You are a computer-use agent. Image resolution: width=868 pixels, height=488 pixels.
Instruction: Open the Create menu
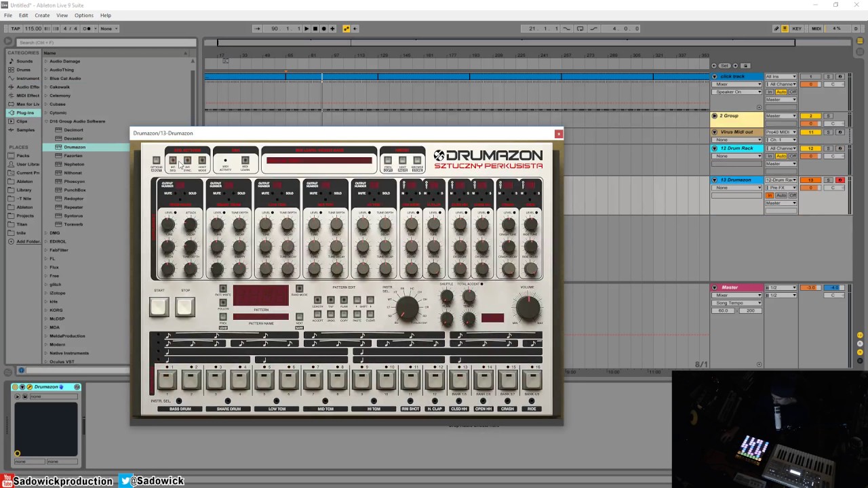(x=42, y=15)
